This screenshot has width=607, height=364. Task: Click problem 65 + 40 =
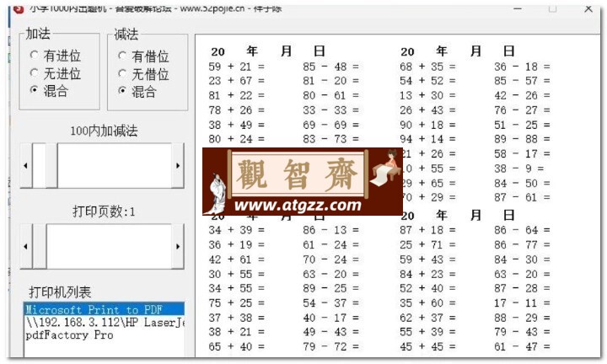[237, 346]
